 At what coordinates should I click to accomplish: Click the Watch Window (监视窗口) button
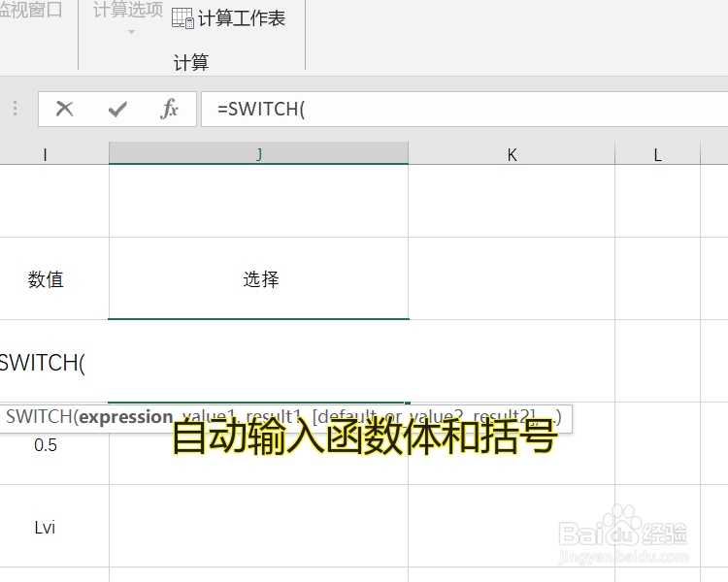[x=30, y=11]
